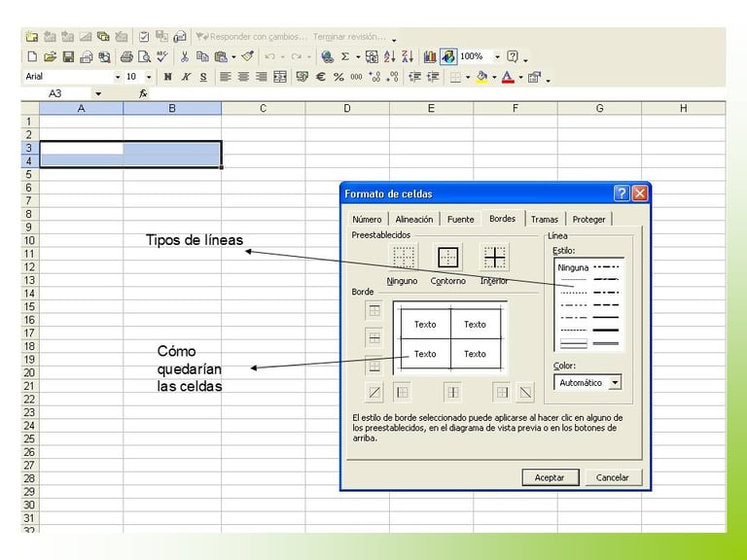Open the Arial font name dropdown
This screenshot has height=560, width=747.
coord(117,77)
